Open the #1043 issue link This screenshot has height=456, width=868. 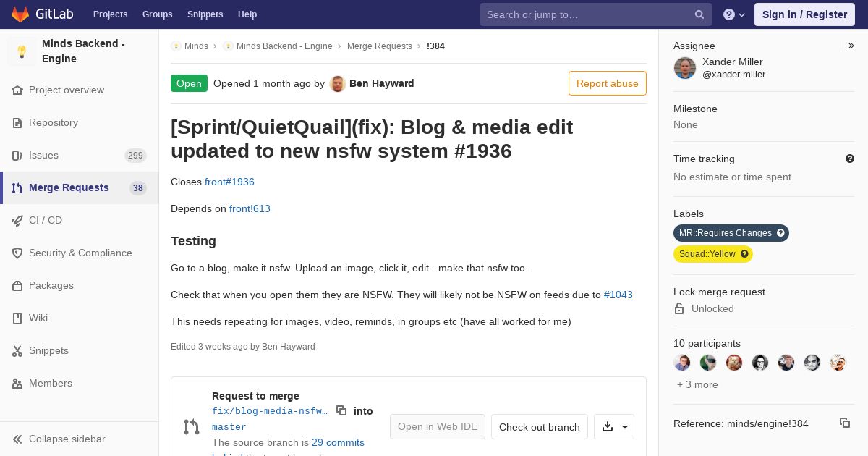click(618, 295)
